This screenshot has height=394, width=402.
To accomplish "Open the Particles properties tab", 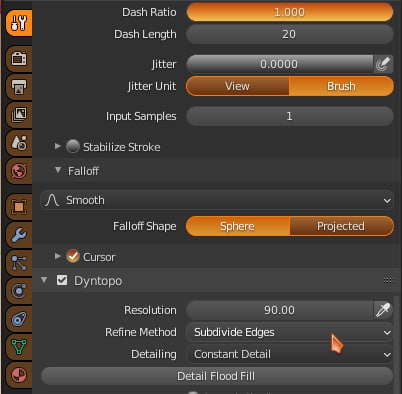I will pyautogui.click(x=19, y=263).
